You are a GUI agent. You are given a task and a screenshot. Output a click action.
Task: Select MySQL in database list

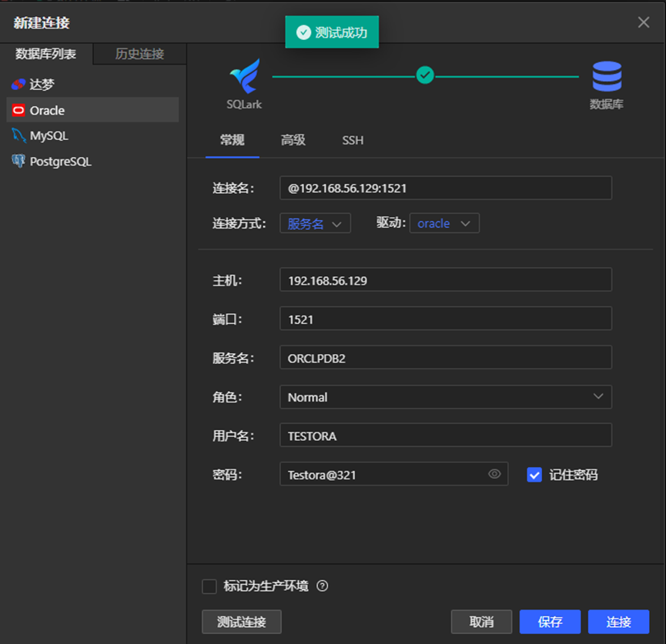(92, 136)
